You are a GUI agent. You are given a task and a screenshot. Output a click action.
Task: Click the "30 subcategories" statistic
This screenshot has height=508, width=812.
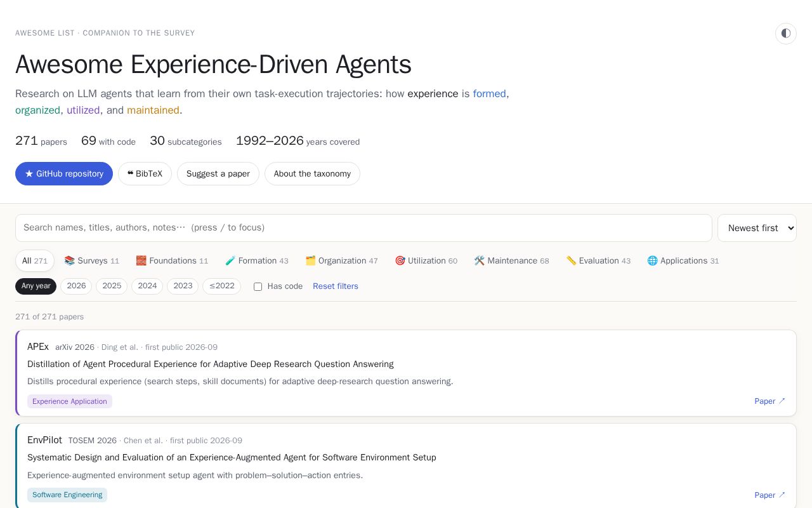click(x=186, y=141)
